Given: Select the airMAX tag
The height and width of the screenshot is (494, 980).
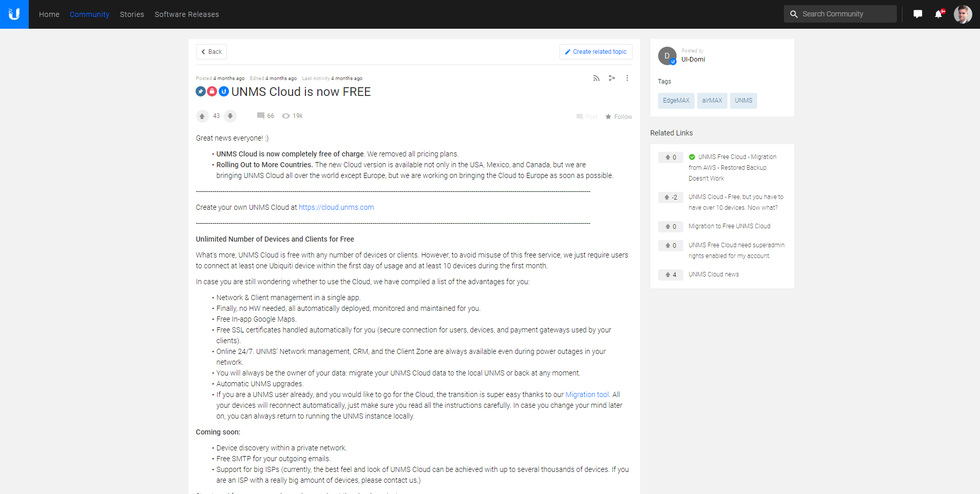Looking at the screenshot, I should (x=712, y=101).
